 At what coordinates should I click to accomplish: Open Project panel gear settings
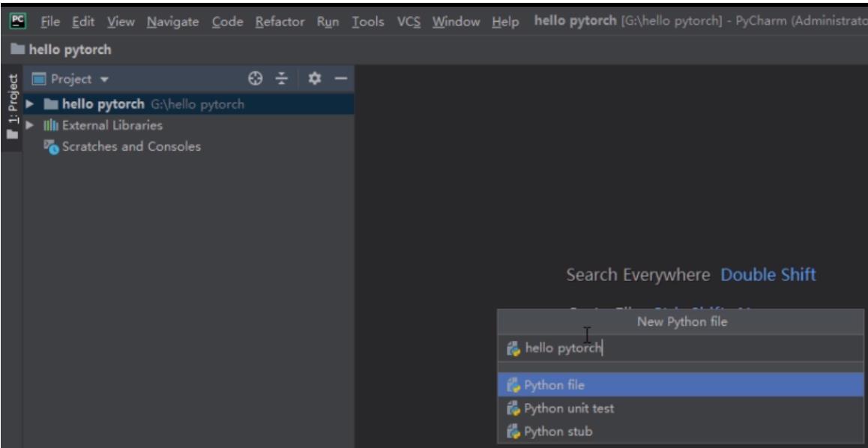pos(314,79)
